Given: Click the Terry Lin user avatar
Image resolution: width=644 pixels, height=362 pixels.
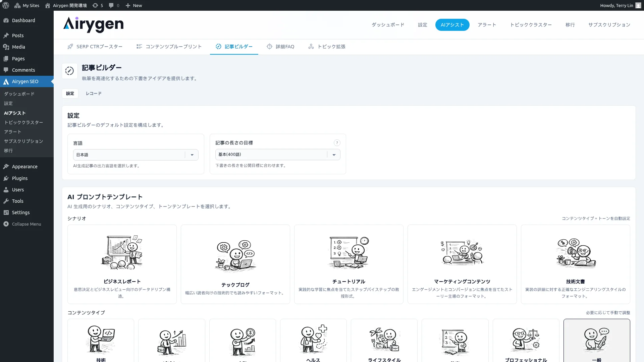Looking at the screenshot, I should coord(638,5).
